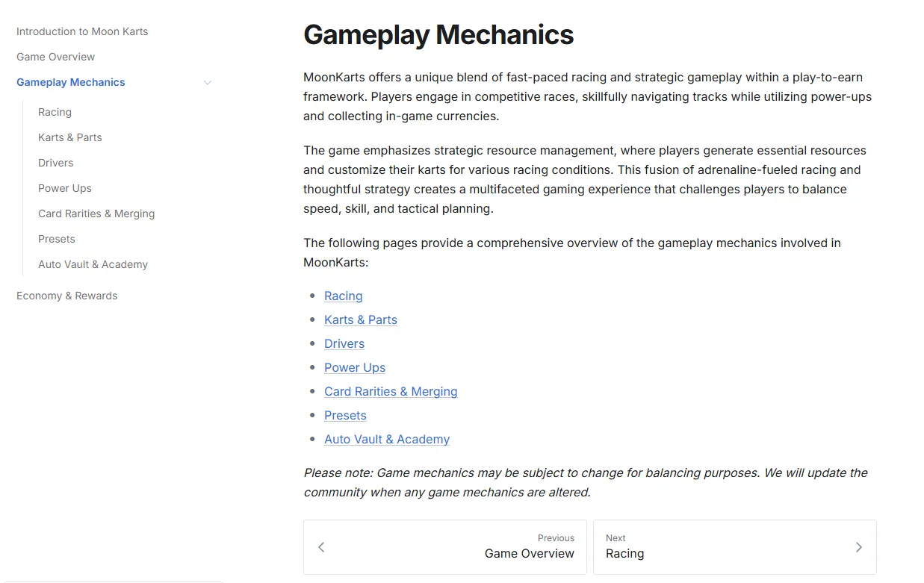Follow the Auto Vault & Academy bullet link

387,439
